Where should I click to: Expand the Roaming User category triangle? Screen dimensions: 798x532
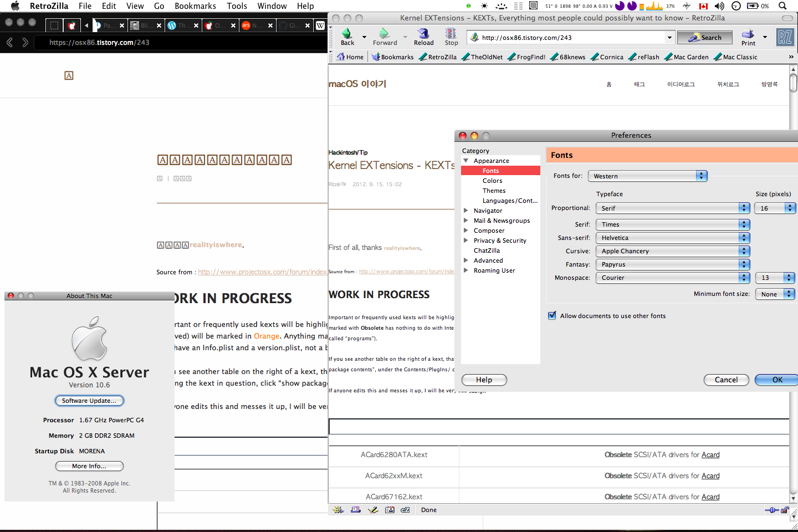[466, 270]
